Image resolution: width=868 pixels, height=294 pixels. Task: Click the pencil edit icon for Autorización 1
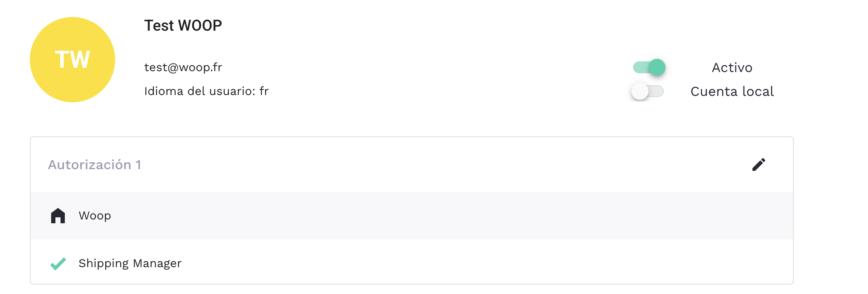758,164
